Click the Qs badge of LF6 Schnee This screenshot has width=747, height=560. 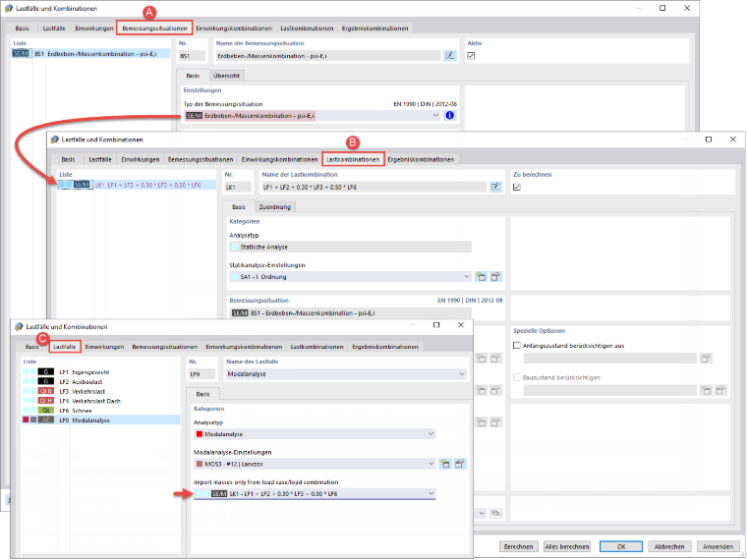click(x=46, y=410)
